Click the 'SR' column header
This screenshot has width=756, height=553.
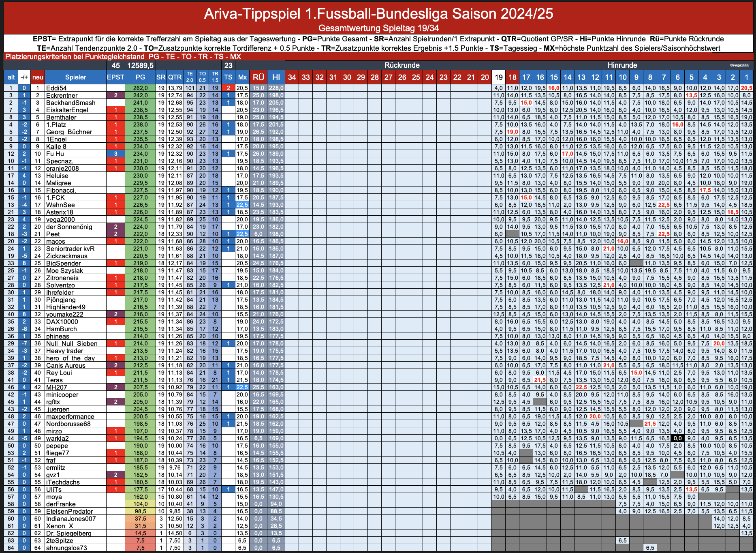point(161,77)
